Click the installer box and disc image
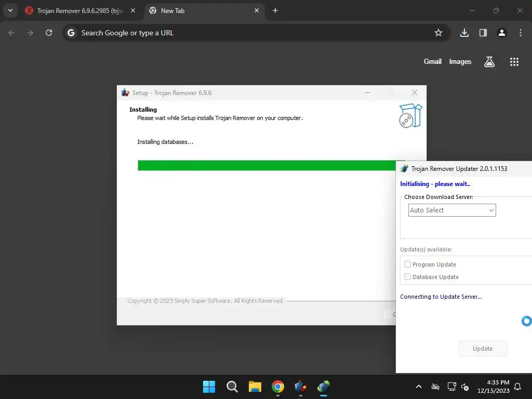 (410, 116)
